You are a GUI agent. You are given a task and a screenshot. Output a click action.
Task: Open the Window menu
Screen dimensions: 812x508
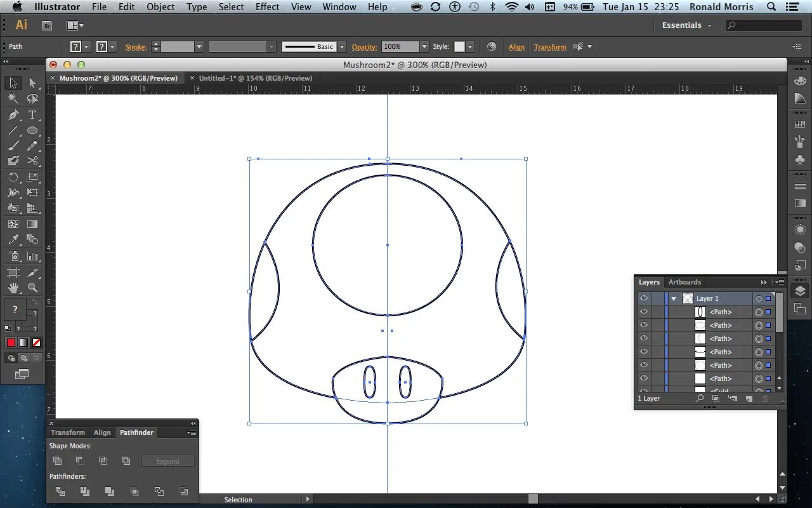(x=339, y=7)
